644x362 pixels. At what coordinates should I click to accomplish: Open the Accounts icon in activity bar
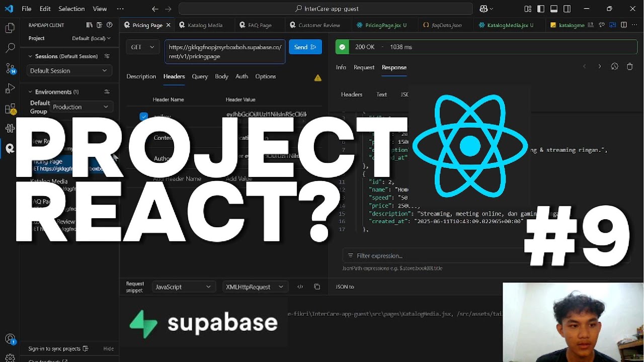coord(10,339)
